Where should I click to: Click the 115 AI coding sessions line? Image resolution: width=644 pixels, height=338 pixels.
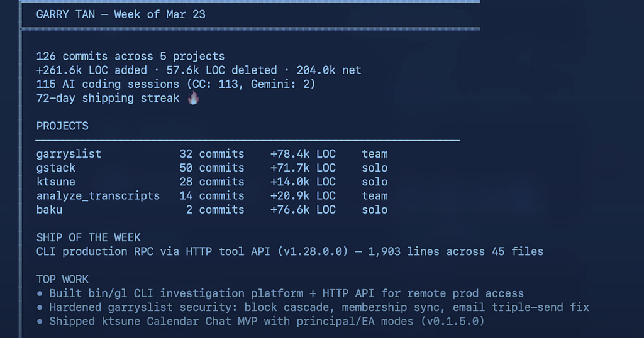click(176, 84)
